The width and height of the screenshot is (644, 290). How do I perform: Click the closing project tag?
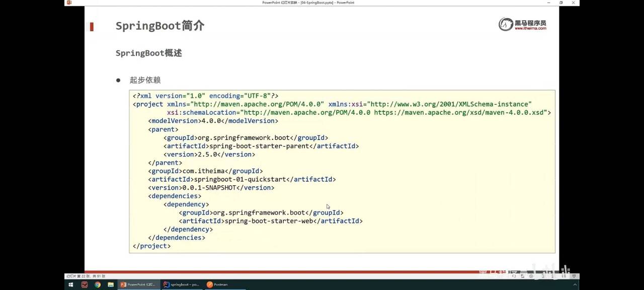[x=151, y=246]
